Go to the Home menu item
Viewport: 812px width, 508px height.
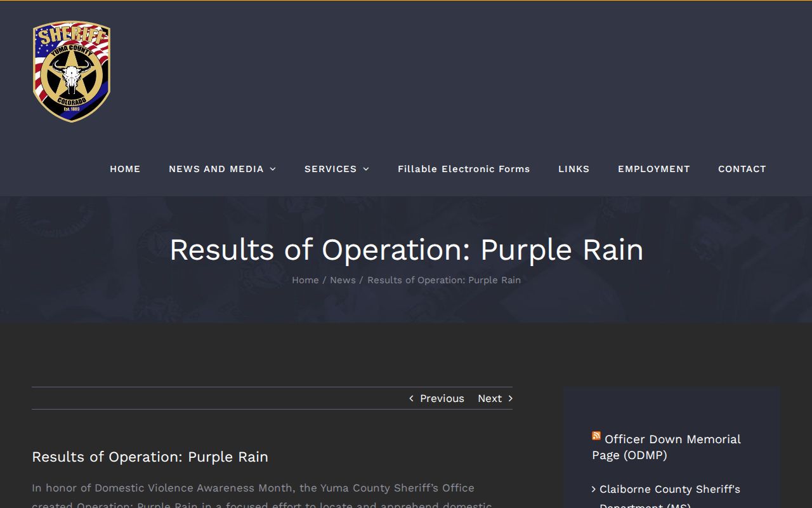pyautogui.click(x=125, y=169)
